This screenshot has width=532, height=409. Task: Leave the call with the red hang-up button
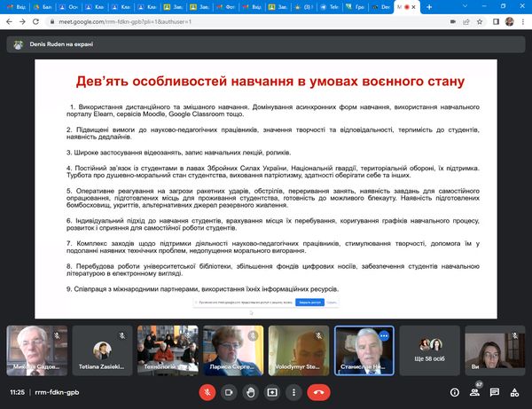(x=318, y=391)
